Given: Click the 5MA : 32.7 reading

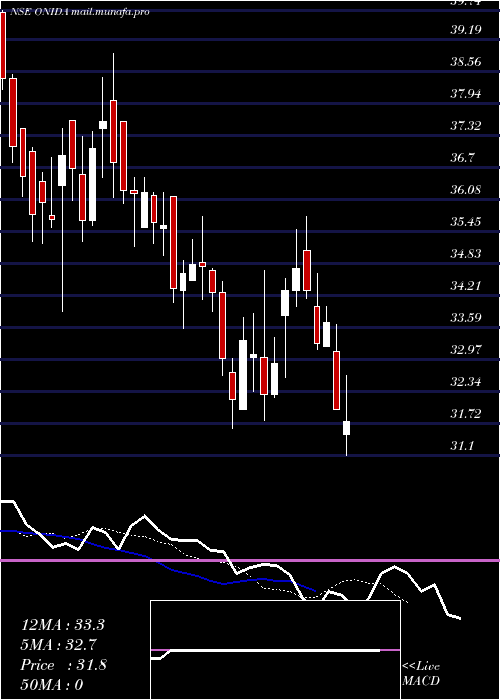Looking at the screenshot, I should coord(59,645).
